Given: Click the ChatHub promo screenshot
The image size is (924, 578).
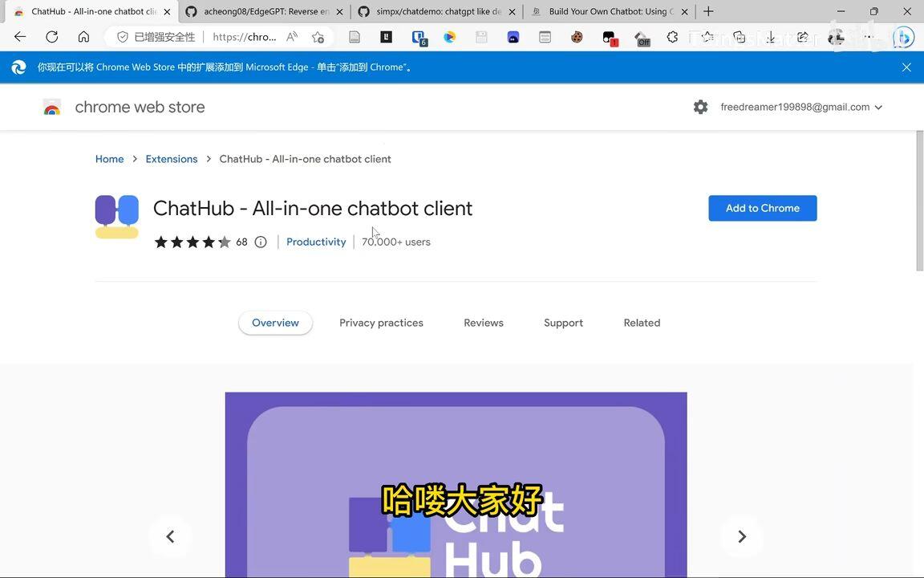Looking at the screenshot, I should [456, 484].
